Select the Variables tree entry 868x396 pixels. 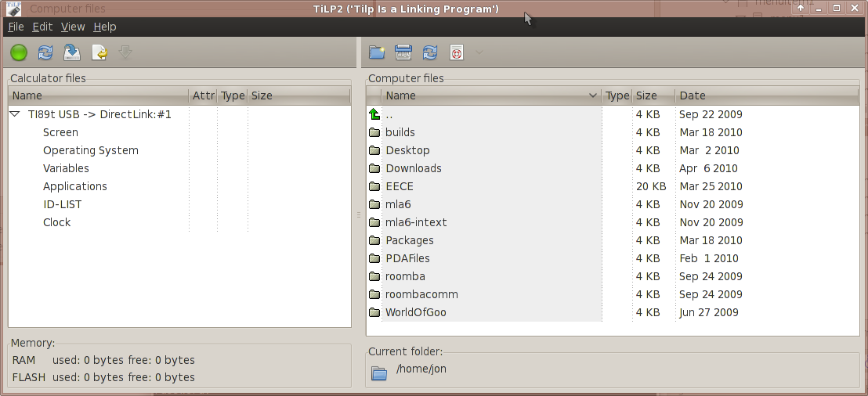[66, 168]
